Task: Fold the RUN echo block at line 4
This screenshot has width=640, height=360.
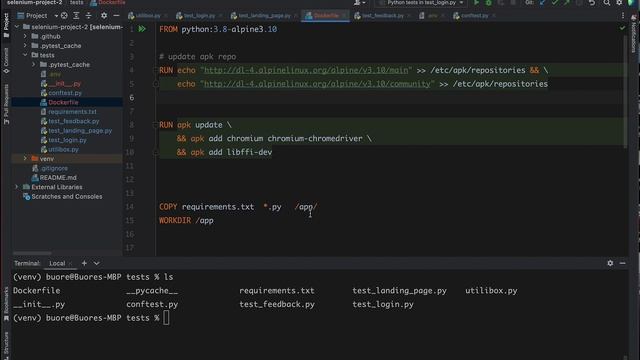Action: tap(156, 70)
